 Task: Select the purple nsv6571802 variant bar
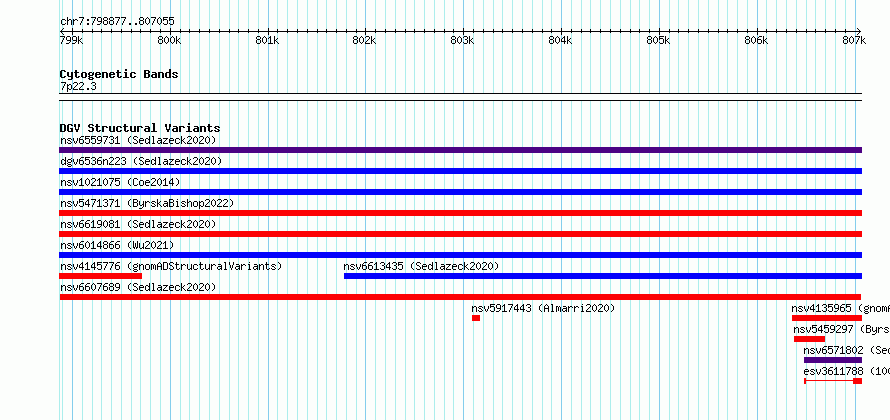833,360
